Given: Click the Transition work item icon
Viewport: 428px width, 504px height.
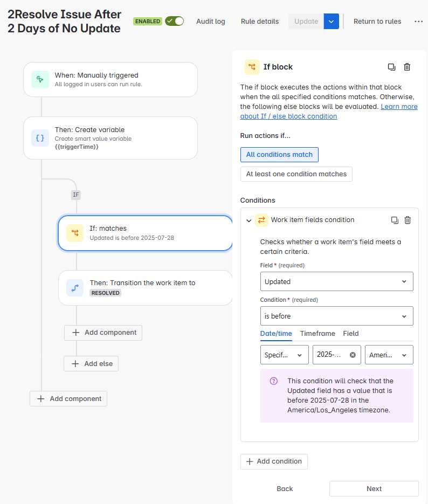Looking at the screenshot, I should (75, 288).
